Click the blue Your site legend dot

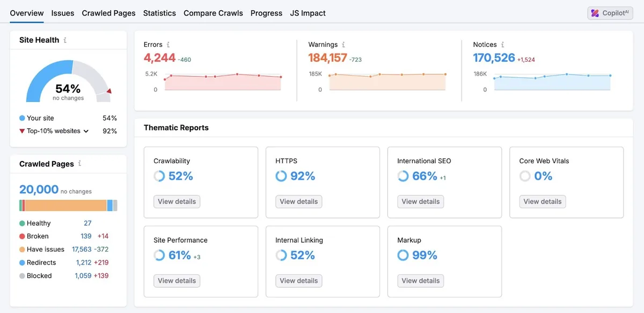coord(22,118)
